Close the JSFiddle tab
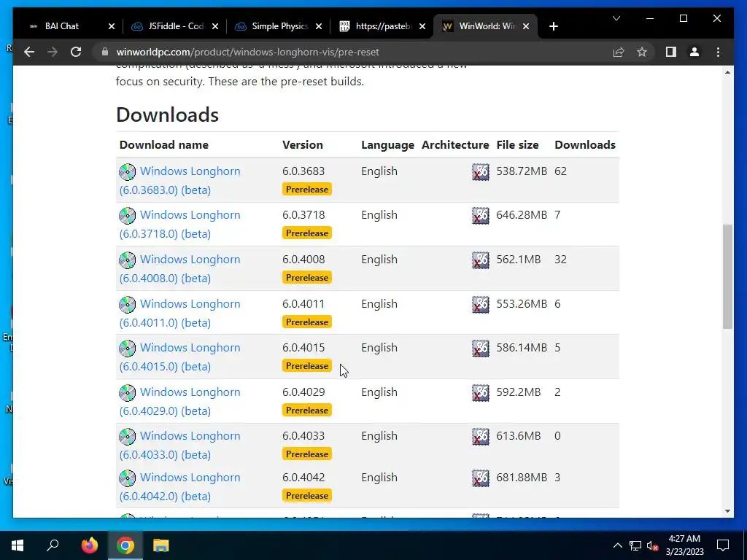 click(215, 26)
